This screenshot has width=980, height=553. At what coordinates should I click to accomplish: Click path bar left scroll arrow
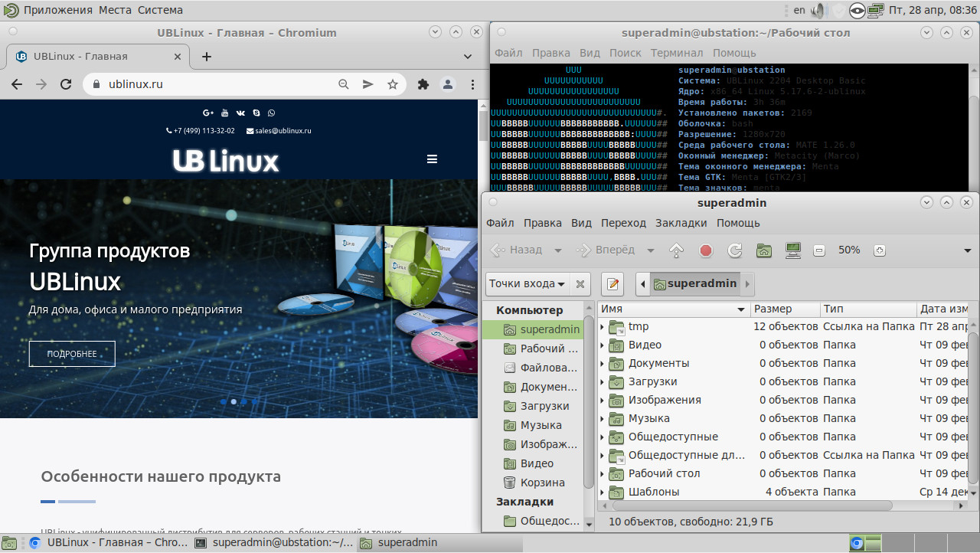pyautogui.click(x=642, y=284)
